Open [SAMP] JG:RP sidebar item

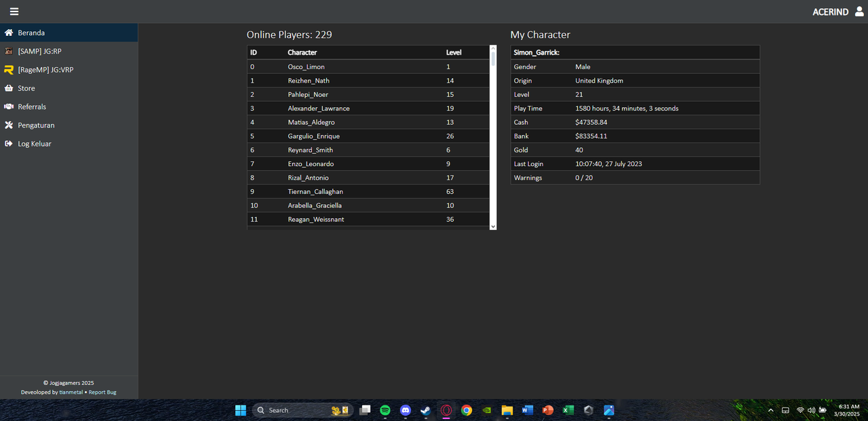coord(69,51)
